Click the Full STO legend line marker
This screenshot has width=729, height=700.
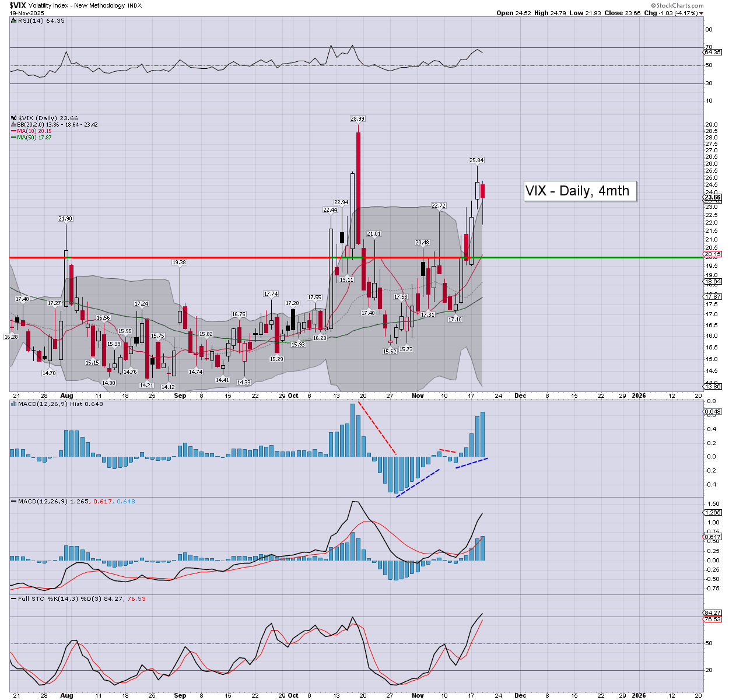pyautogui.click(x=14, y=598)
